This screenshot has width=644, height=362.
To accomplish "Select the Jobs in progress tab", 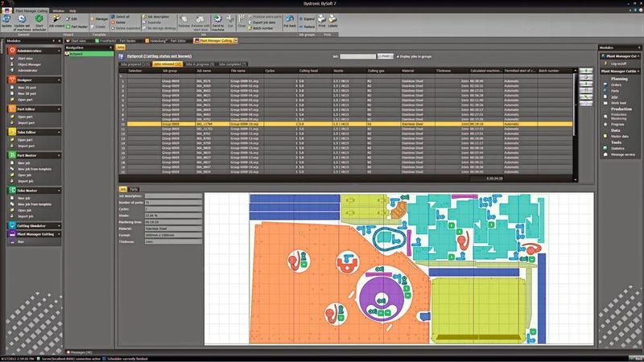I will coord(199,64).
